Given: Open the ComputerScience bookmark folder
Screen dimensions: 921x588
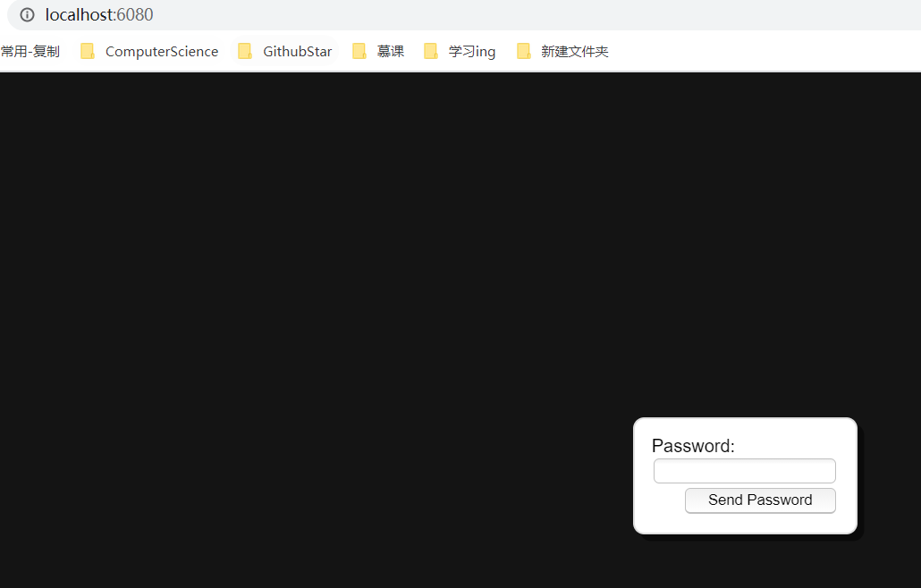Looking at the screenshot, I should (x=149, y=52).
